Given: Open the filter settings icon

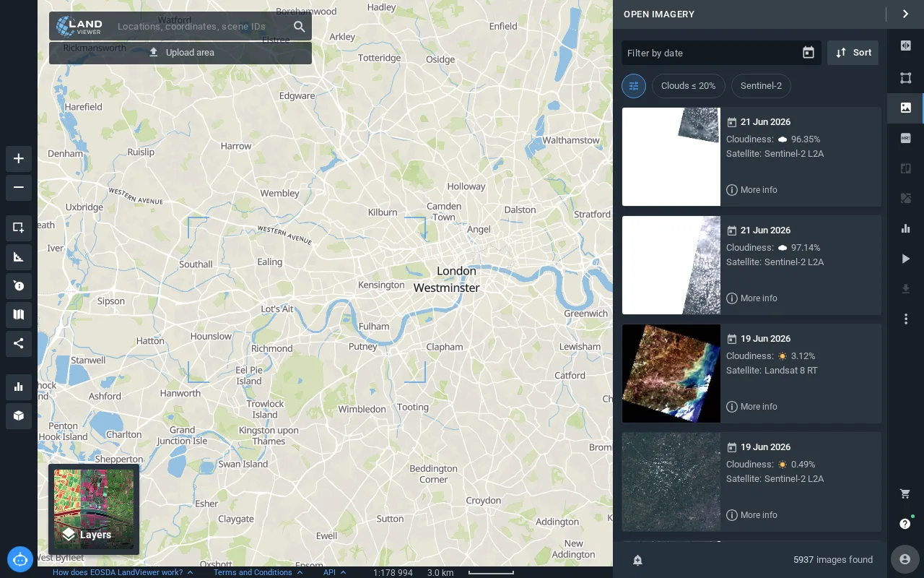Looking at the screenshot, I should [x=634, y=86].
